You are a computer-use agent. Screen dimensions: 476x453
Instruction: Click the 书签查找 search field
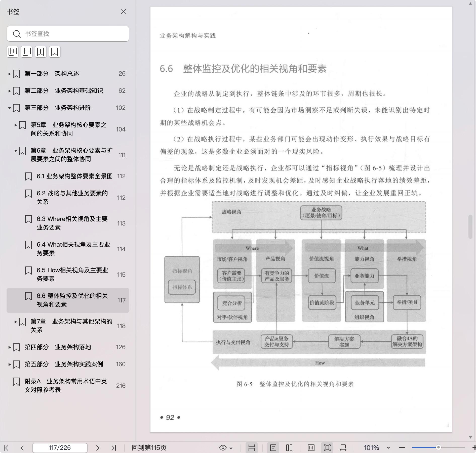73,34
